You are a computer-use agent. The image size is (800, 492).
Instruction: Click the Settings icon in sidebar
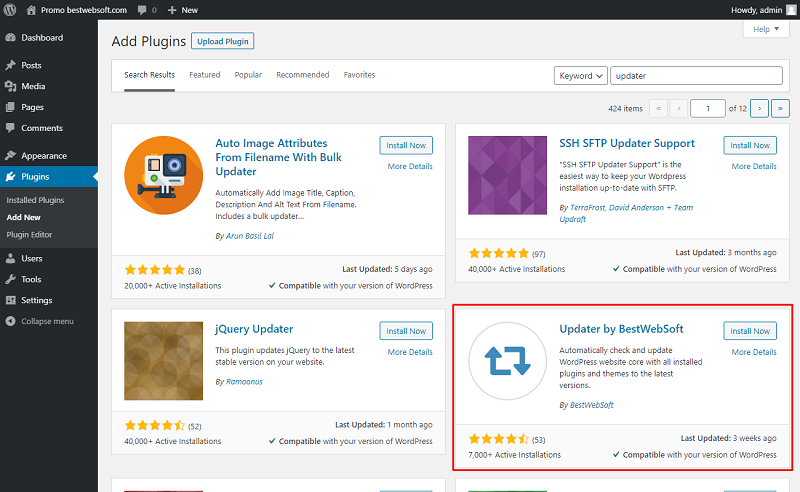coord(10,300)
